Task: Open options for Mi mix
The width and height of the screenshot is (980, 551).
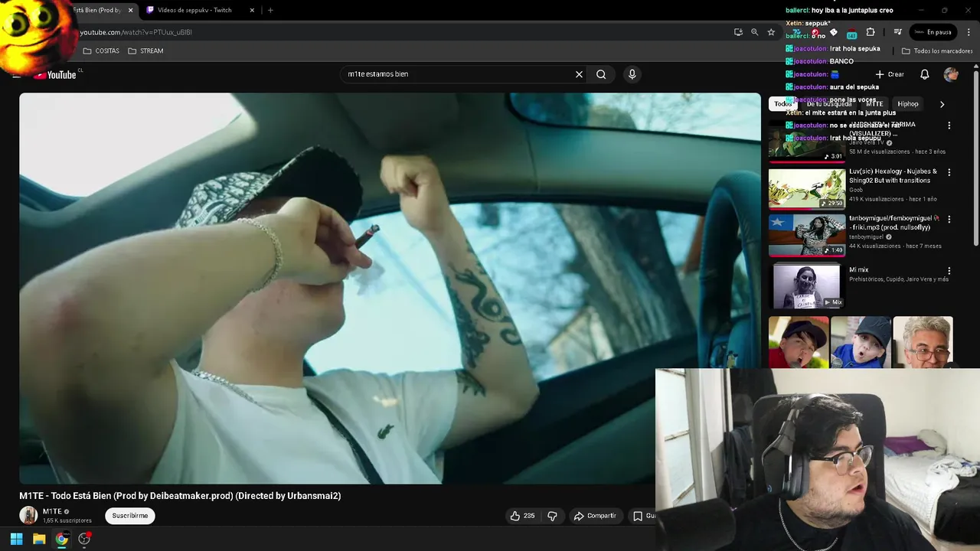Action: point(949,271)
